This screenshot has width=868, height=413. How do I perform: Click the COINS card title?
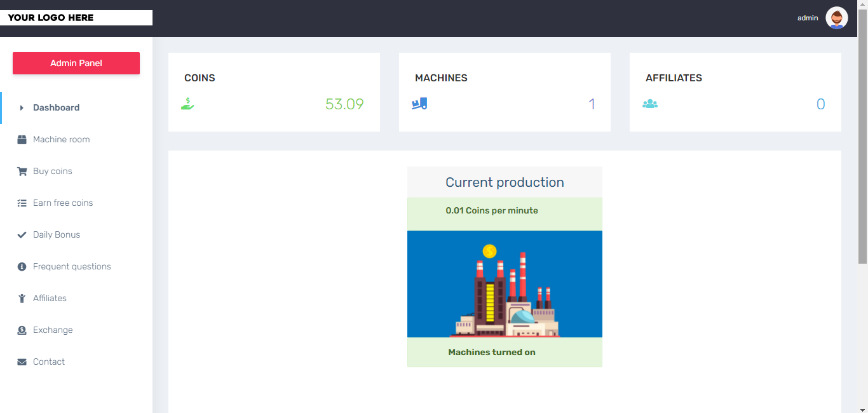[200, 78]
